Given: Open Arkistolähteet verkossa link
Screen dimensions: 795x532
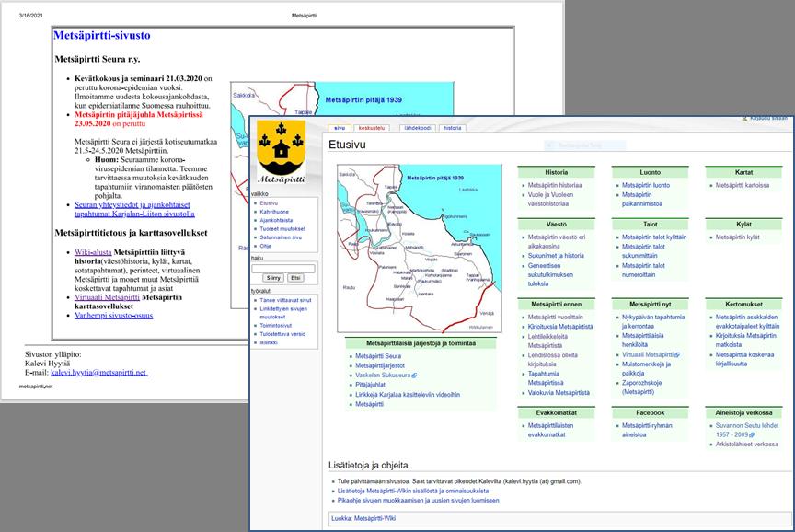Looking at the screenshot, I should [746, 445].
